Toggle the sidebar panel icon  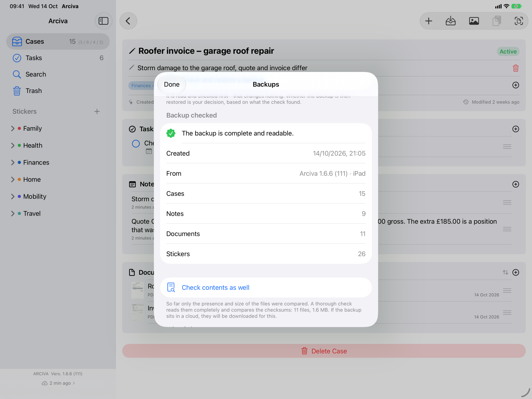pyautogui.click(x=103, y=21)
